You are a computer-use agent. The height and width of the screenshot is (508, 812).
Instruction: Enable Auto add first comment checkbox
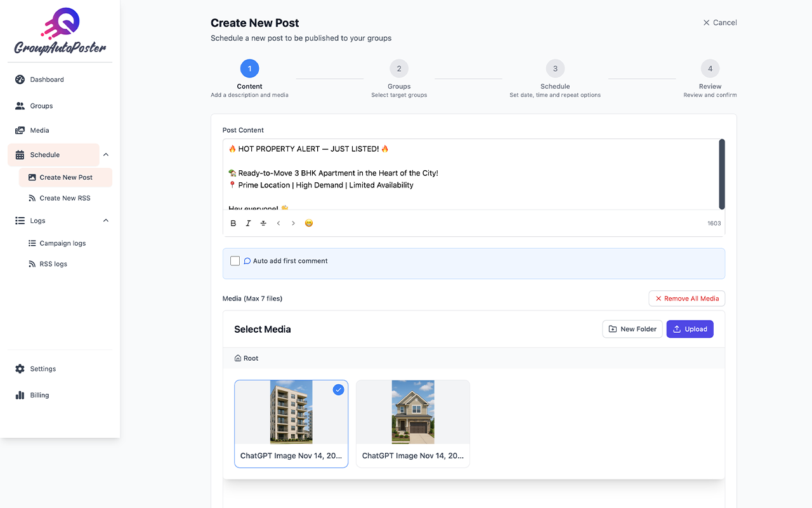click(x=235, y=261)
